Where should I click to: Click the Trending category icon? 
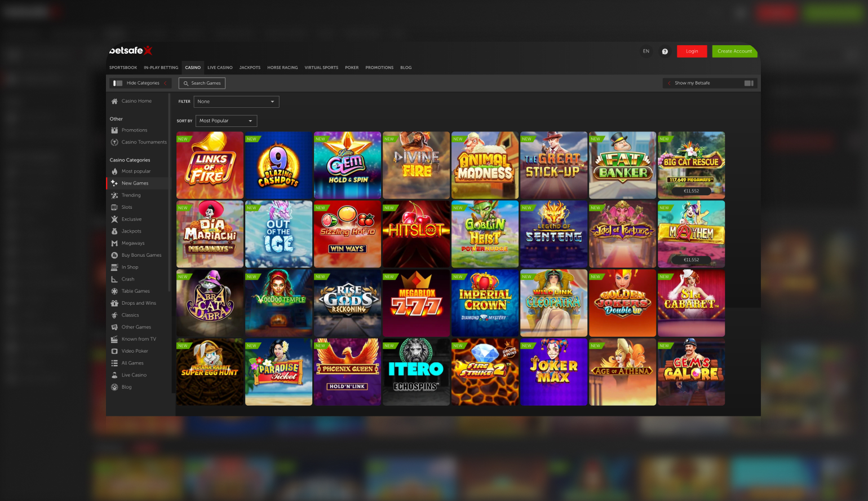(x=114, y=195)
